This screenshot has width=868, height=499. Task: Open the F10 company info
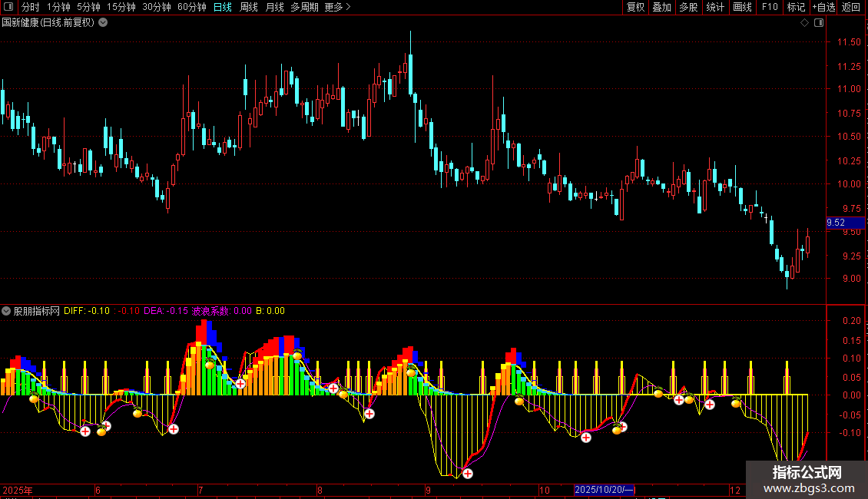[770, 7]
